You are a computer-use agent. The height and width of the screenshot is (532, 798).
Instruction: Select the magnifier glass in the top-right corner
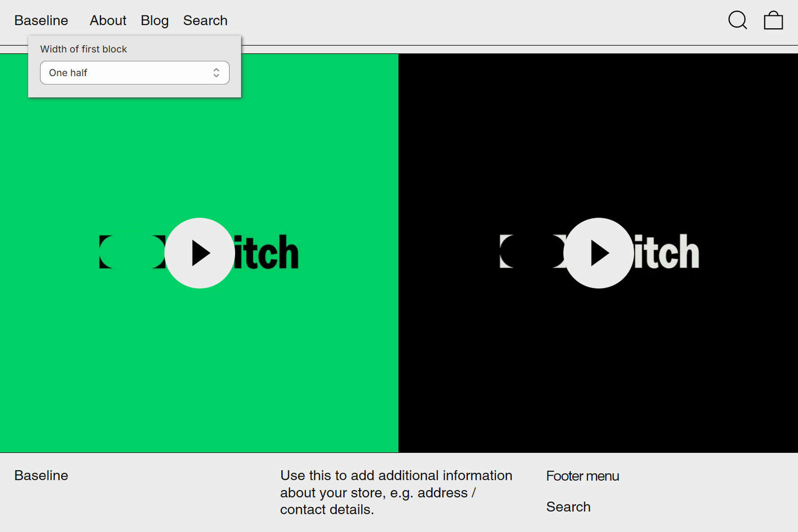[x=737, y=20]
